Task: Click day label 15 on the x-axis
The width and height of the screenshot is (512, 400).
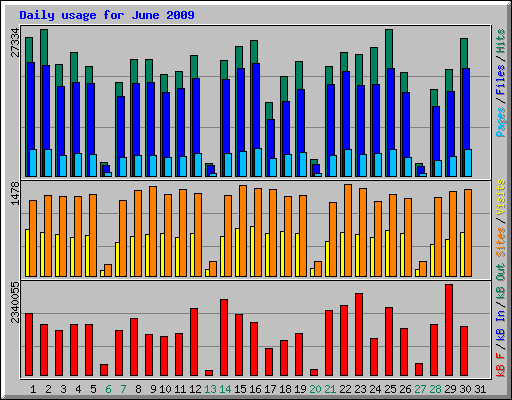Action: (240, 389)
